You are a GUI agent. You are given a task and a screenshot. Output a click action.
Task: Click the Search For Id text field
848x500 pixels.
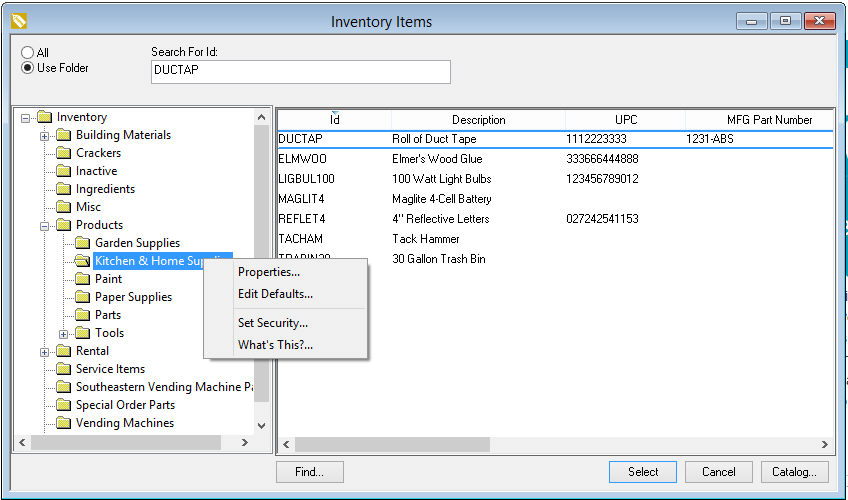300,71
